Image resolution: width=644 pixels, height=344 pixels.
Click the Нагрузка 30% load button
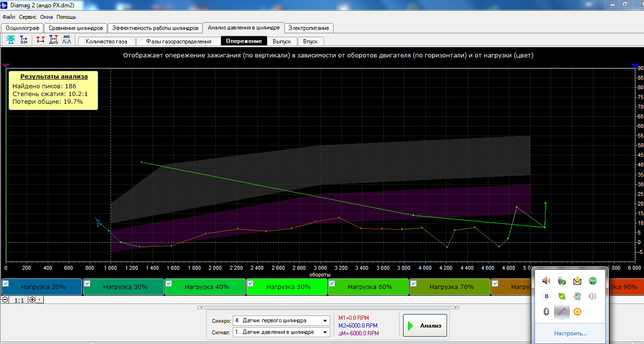click(x=123, y=287)
